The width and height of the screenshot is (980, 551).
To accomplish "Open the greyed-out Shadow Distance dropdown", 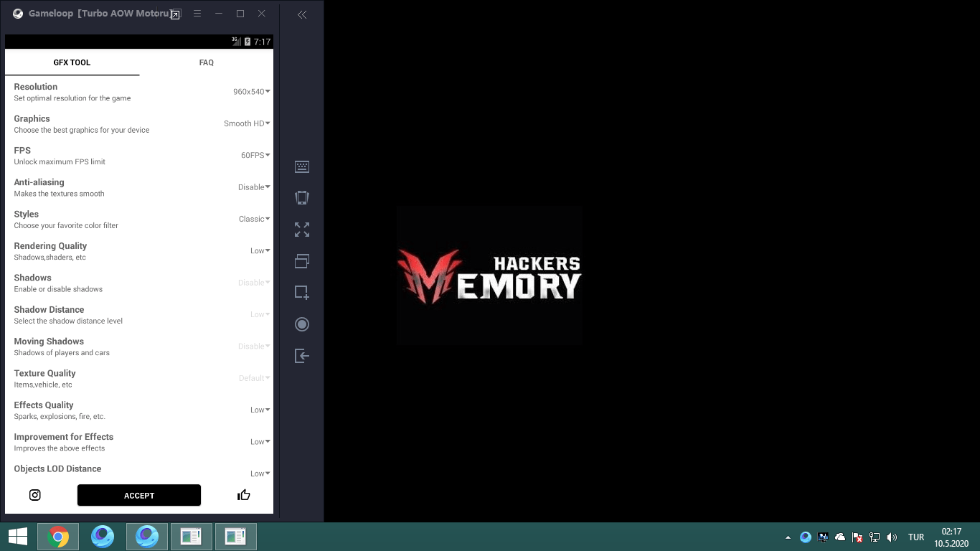I will click(260, 314).
